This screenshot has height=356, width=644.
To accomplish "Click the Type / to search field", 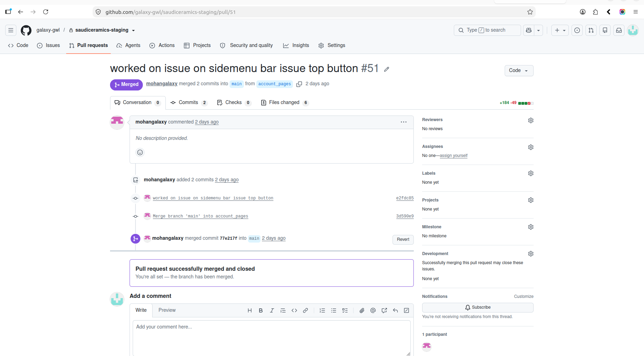I will [487, 30].
